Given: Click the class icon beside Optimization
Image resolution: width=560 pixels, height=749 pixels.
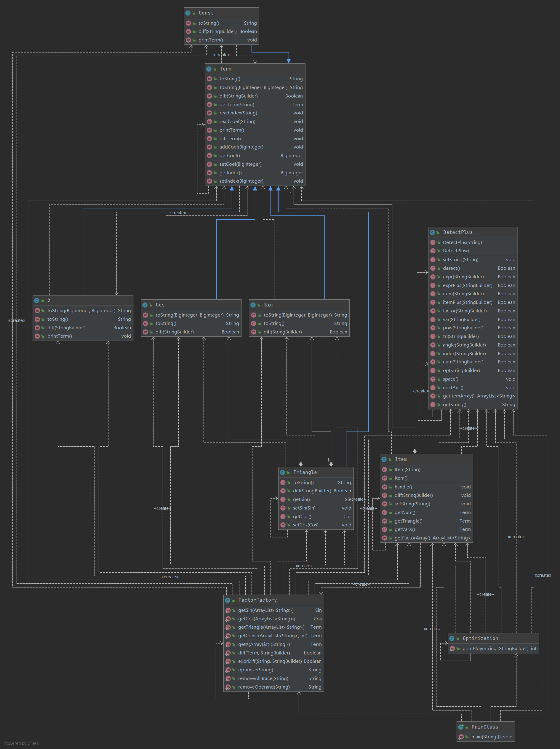Looking at the screenshot, I should (452, 638).
